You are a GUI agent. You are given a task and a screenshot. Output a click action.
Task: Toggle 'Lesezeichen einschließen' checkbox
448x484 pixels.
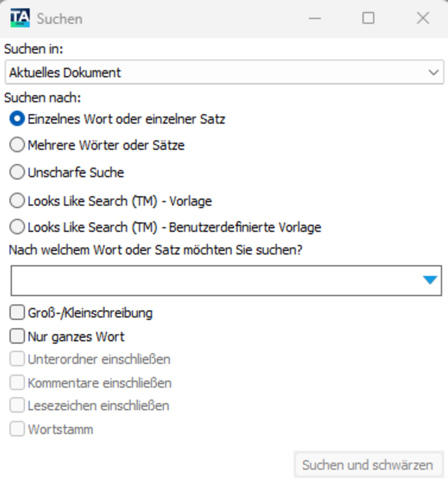pyautogui.click(x=17, y=405)
